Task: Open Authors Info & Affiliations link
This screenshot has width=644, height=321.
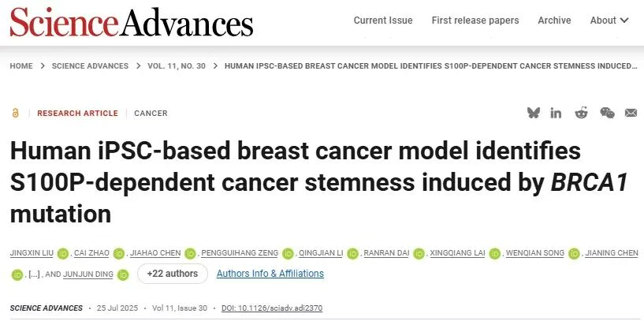Action: point(270,274)
